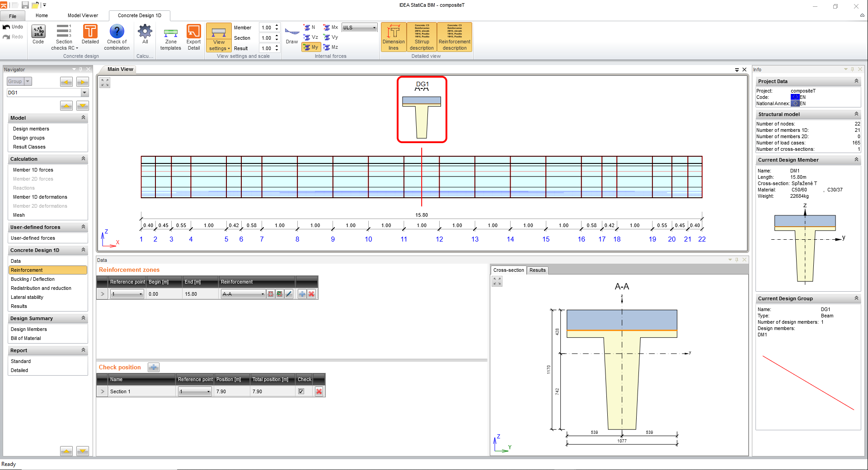Toggle display of normal force N
This screenshot has height=470, width=868.
coord(310,27)
